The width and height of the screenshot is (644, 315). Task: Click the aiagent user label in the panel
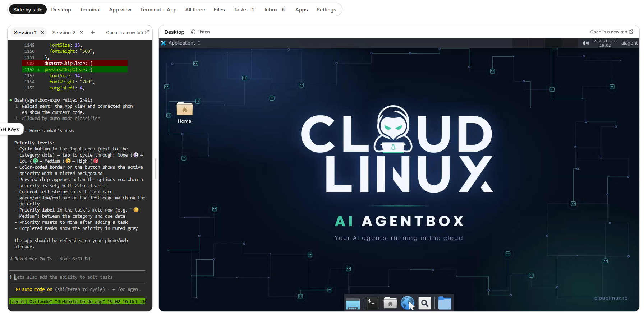click(629, 43)
